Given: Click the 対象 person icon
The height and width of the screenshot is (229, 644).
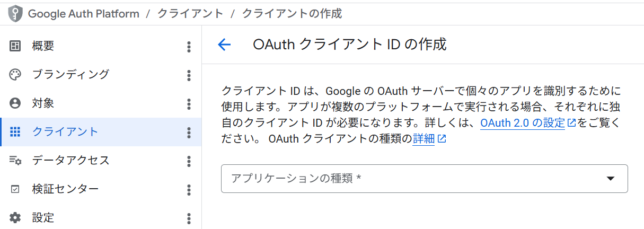Looking at the screenshot, I should tap(15, 103).
